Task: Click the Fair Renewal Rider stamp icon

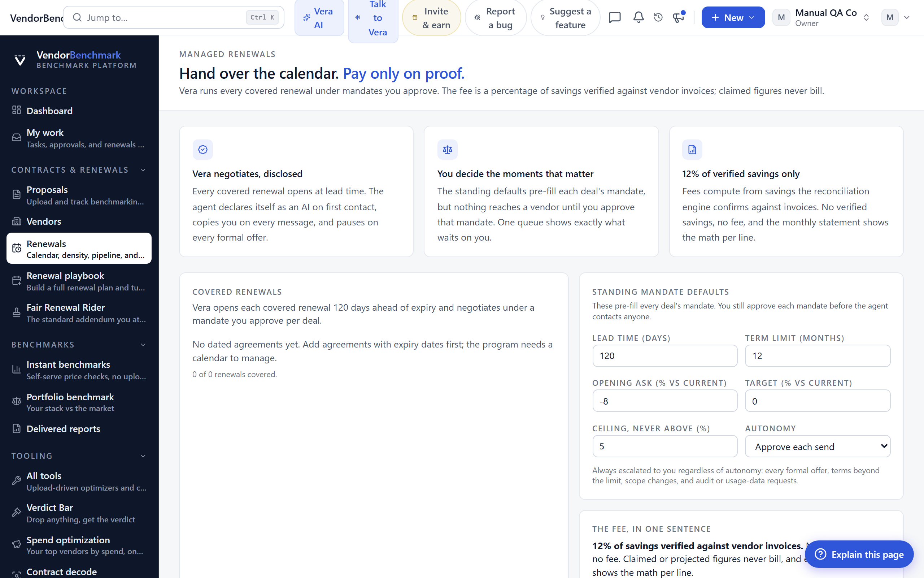Action: click(x=16, y=313)
